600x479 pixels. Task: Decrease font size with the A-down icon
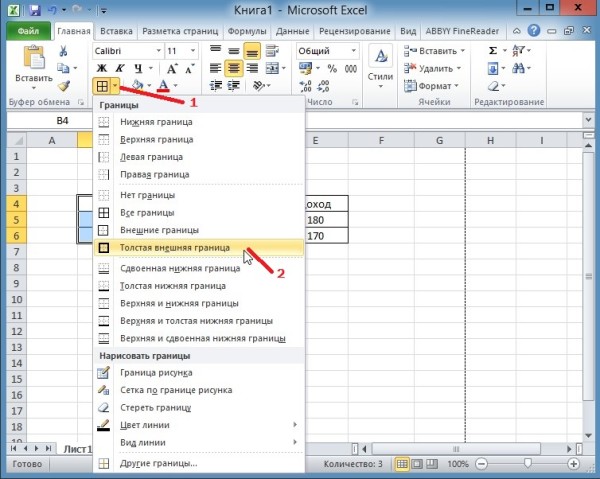click(189, 68)
